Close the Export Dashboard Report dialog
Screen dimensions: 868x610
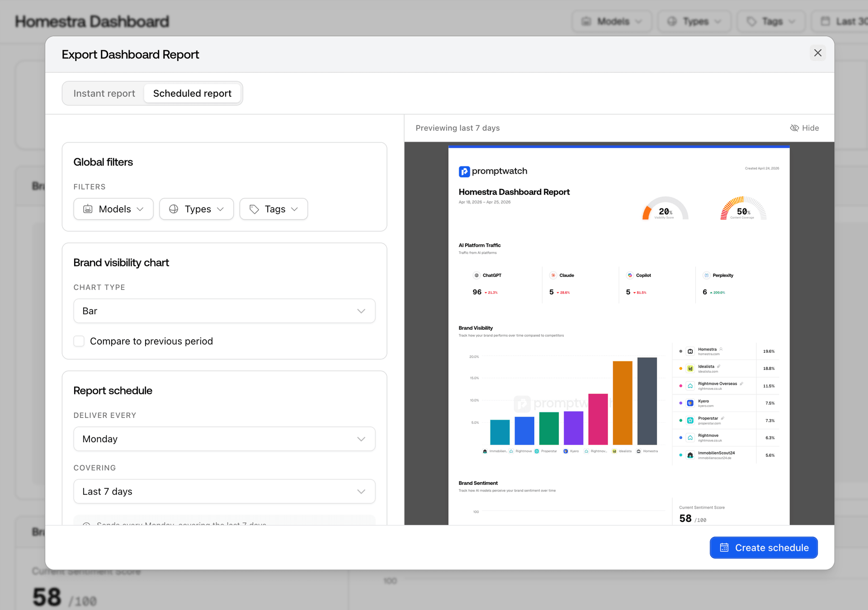[817, 53]
